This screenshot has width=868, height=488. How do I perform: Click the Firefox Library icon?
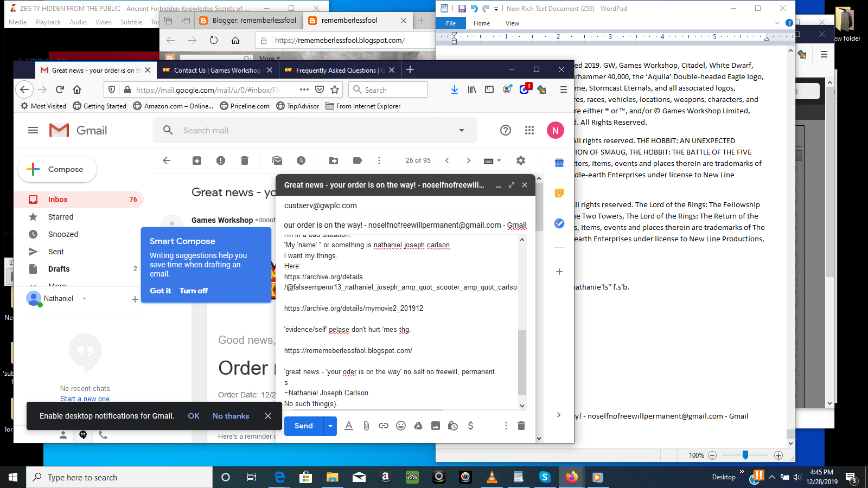(472, 89)
